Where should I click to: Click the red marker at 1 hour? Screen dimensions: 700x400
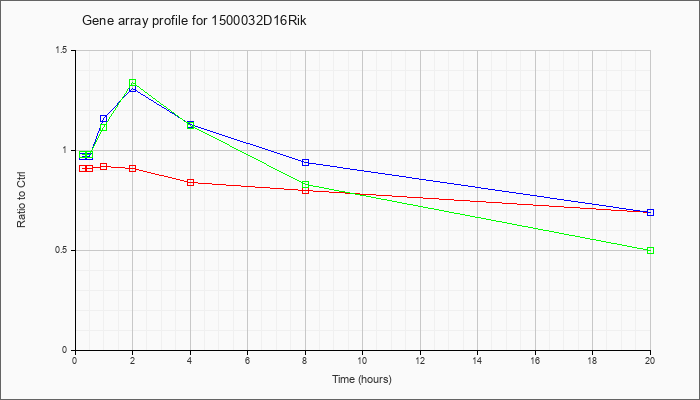(x=104, y=167)
